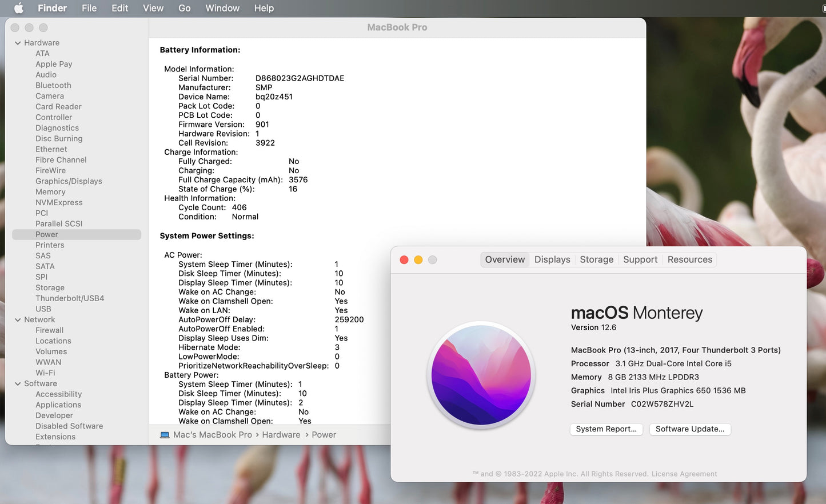Viewport: 826px width, 504px height.
Task: Select Graphics/Displays in the sidebar
Action: click(x=69, y=181)
